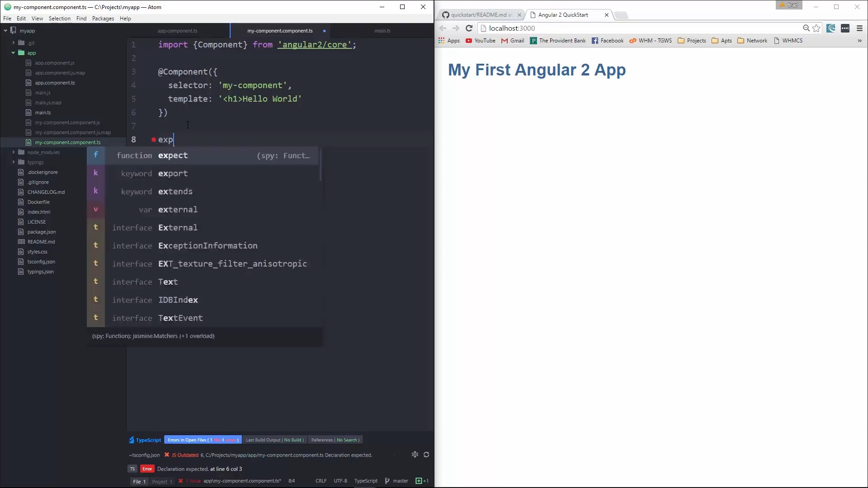Click the zoom magnifier icon in address bar
Viewport: 868px width, 488px height.
coord(806,28)
